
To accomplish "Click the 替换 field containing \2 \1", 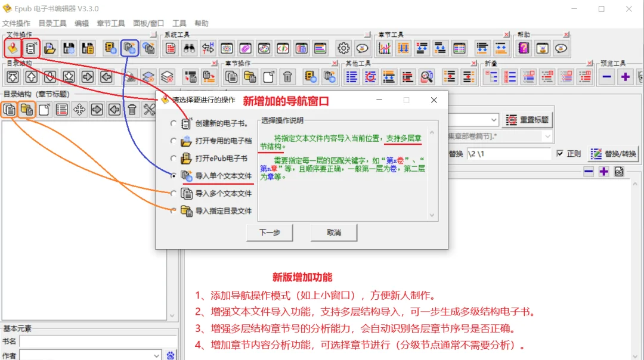I will tap(509, 154).
